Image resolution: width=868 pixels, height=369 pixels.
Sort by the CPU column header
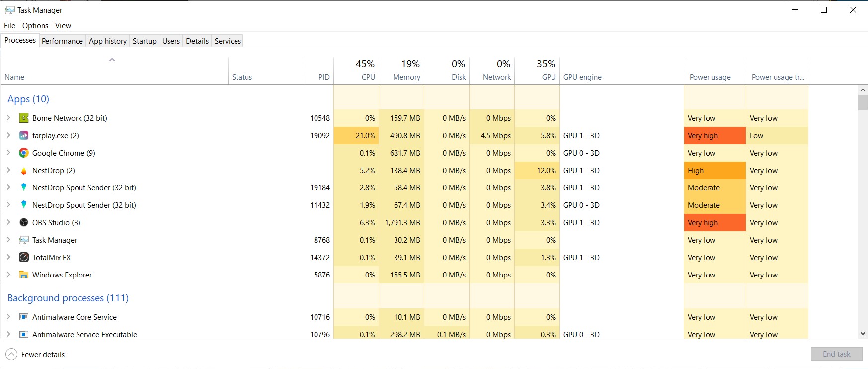coord(356,71)
